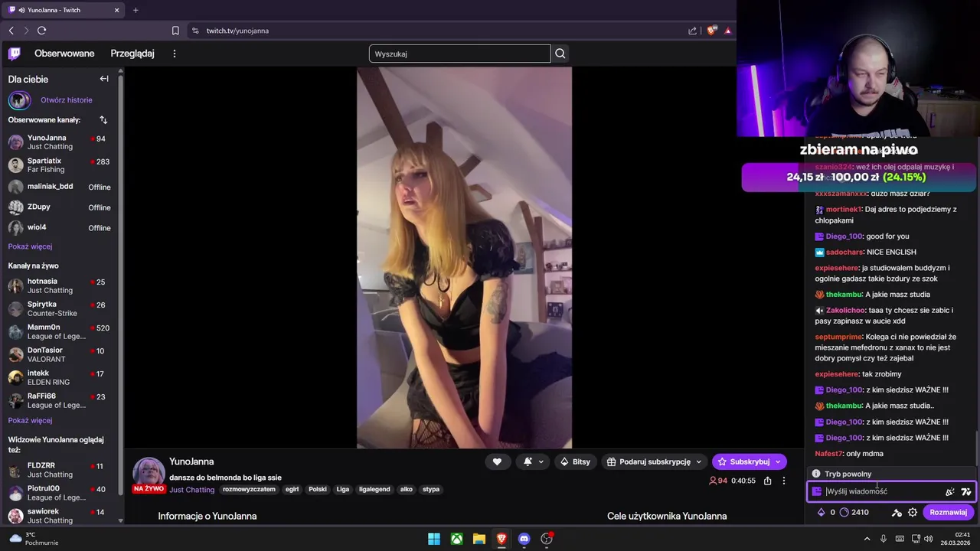Click the Rozmawiaj send button
This screenshot has width=980, height=551.
click(948, 512)
